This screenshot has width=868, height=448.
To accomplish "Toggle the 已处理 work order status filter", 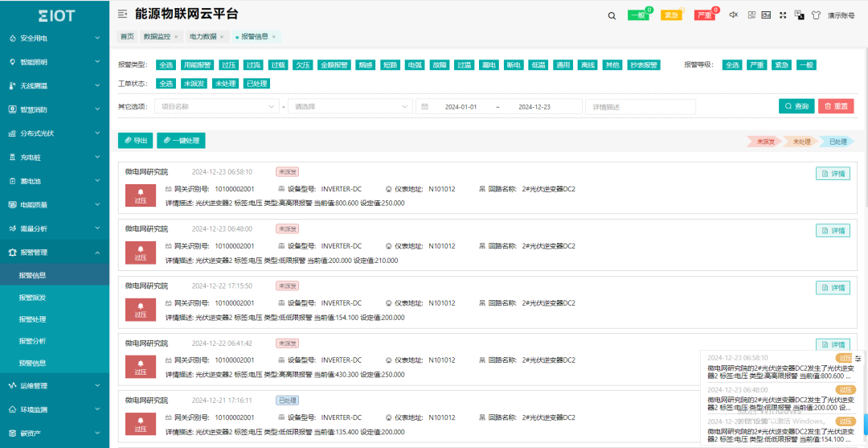I will point(257,84).
